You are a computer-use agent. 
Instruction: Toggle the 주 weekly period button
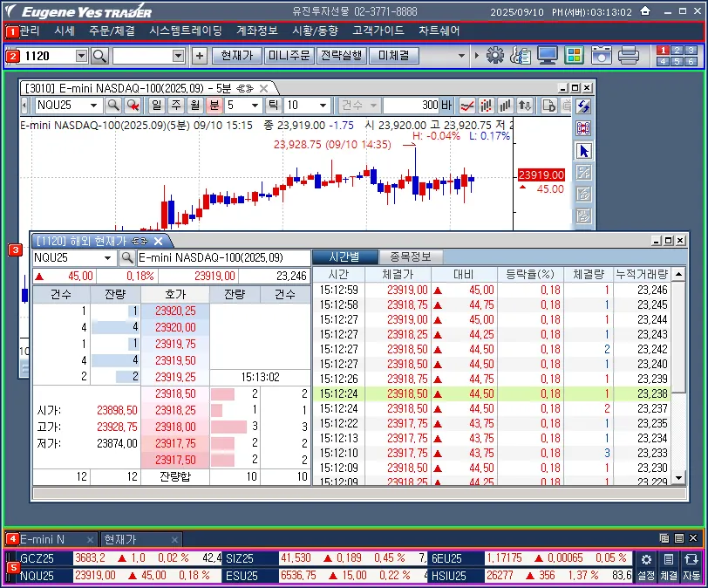pyautogui.click(x=175, y=106)
